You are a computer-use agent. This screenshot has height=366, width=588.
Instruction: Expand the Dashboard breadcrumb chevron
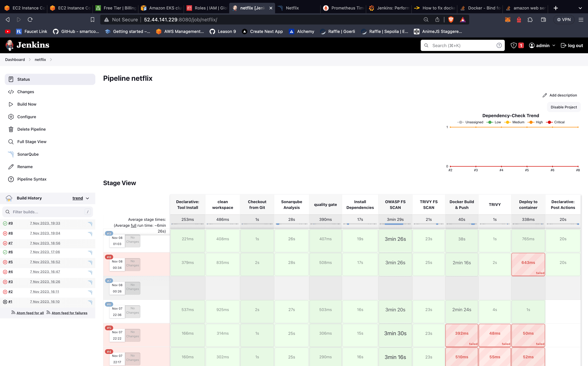coord(30,60)
